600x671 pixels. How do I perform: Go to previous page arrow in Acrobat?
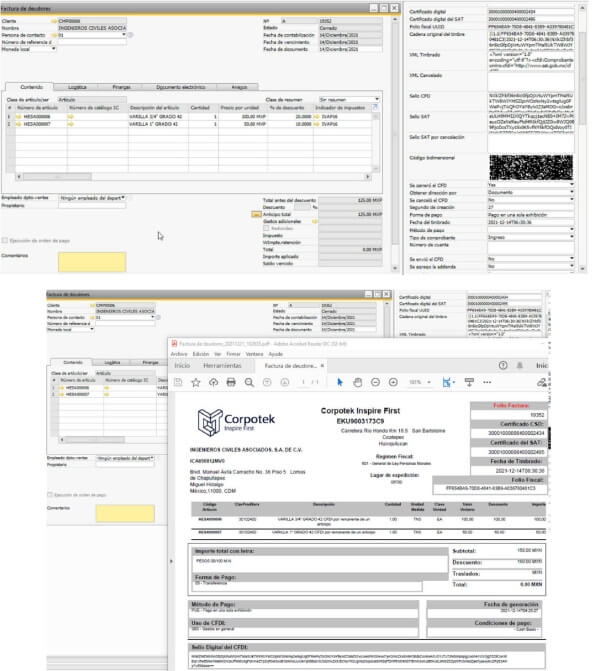coord(267,382)
